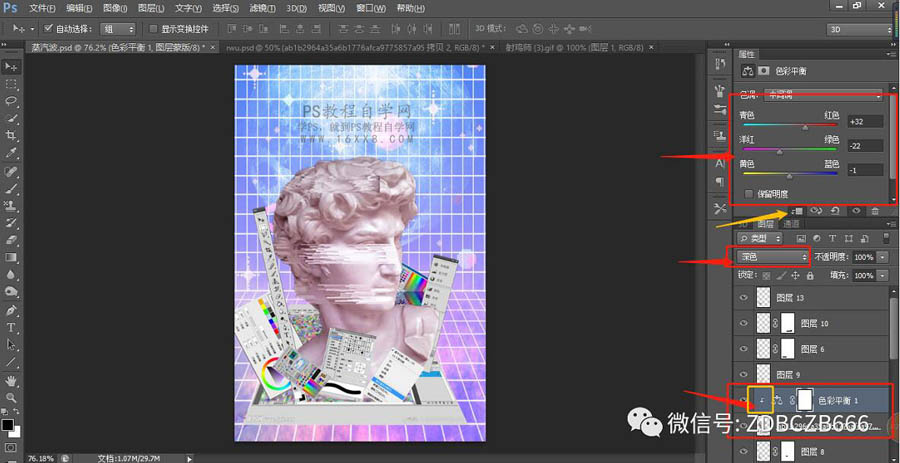Enable the 保留明度 checkbox
Screen dimensions: 900x463
pyautogui.click(x=749, y=193)
